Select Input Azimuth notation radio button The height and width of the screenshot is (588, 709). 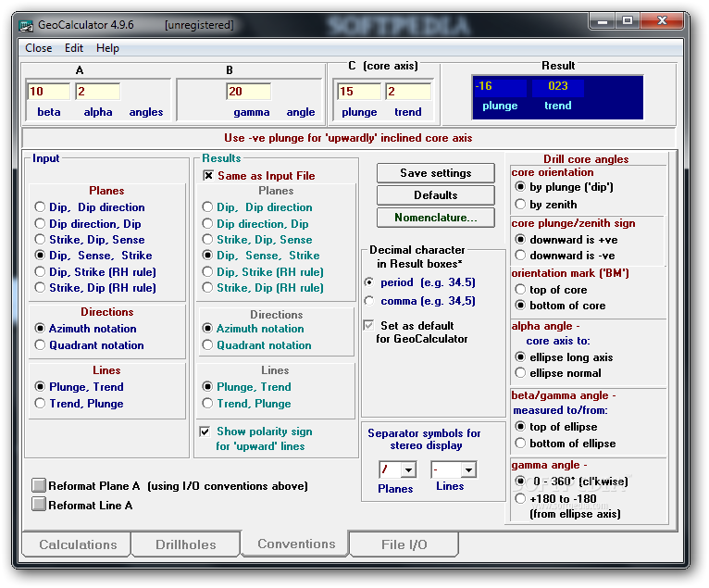click(x=40, y=329)
